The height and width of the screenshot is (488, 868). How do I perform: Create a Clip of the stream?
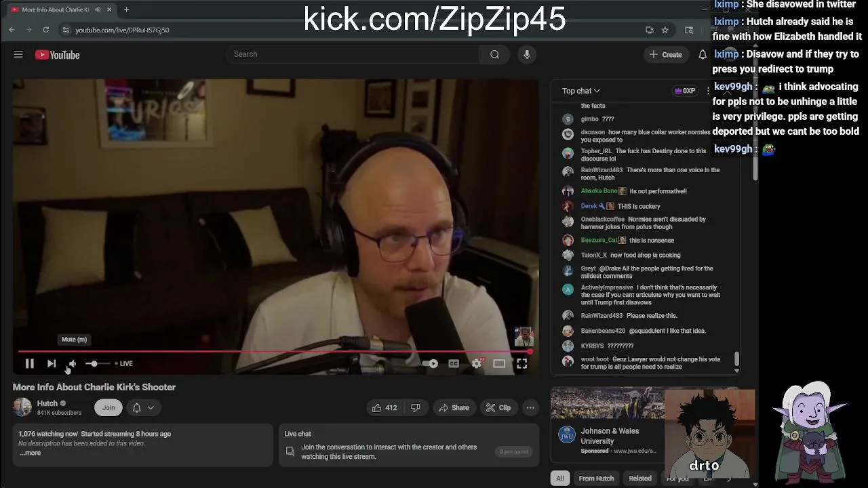498,407
